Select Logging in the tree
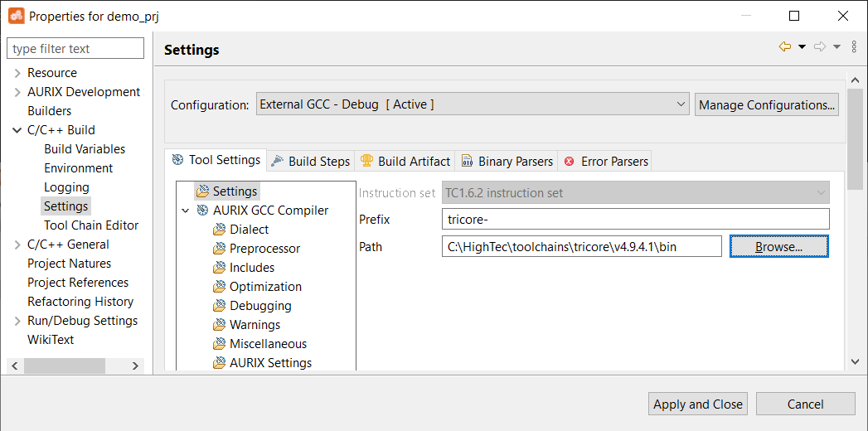Viewport: 868px width, 431px height. coord(66,187)
